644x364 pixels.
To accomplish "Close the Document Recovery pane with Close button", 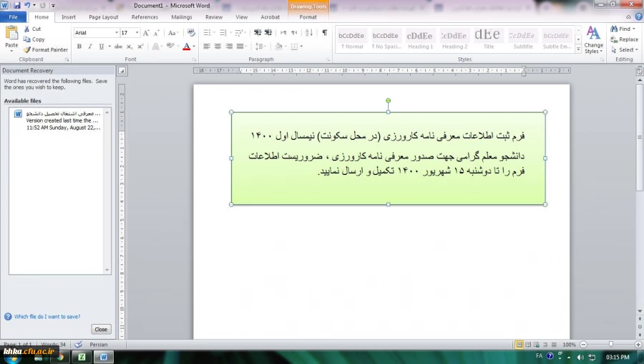I will 101,330.
